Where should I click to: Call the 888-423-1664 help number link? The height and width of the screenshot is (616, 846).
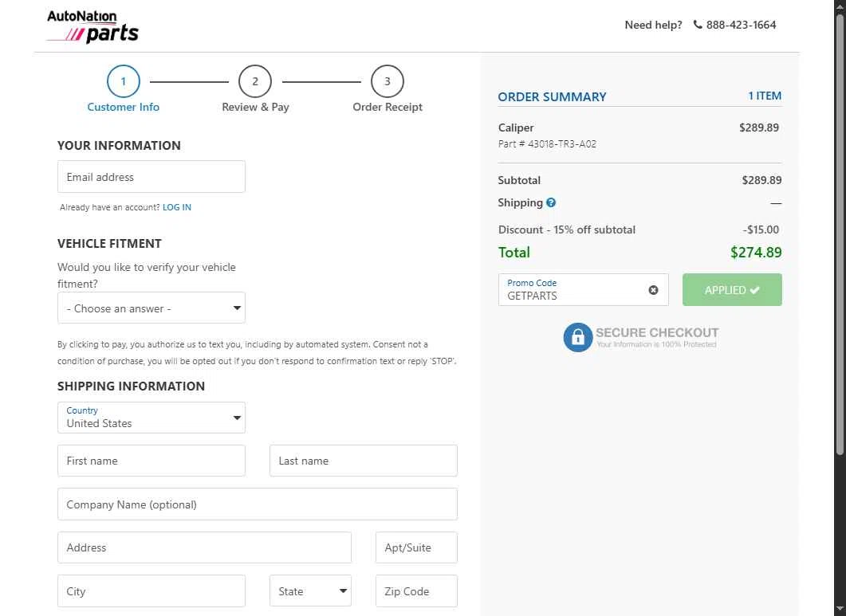[741, 25]
